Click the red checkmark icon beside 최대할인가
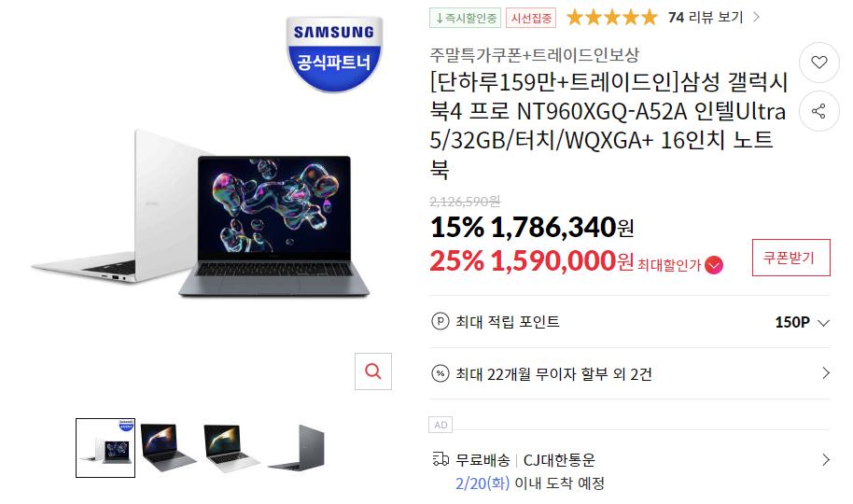Screen dimensions: 853x504 714,265
